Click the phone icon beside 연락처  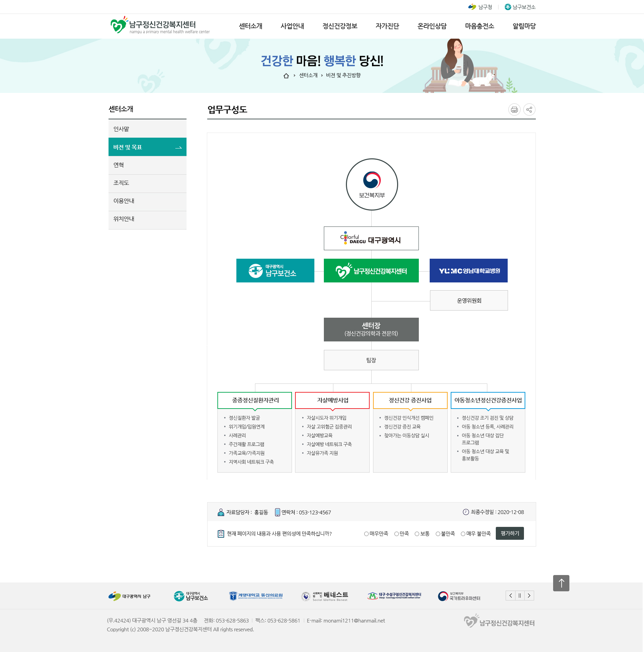coord(278,512)
